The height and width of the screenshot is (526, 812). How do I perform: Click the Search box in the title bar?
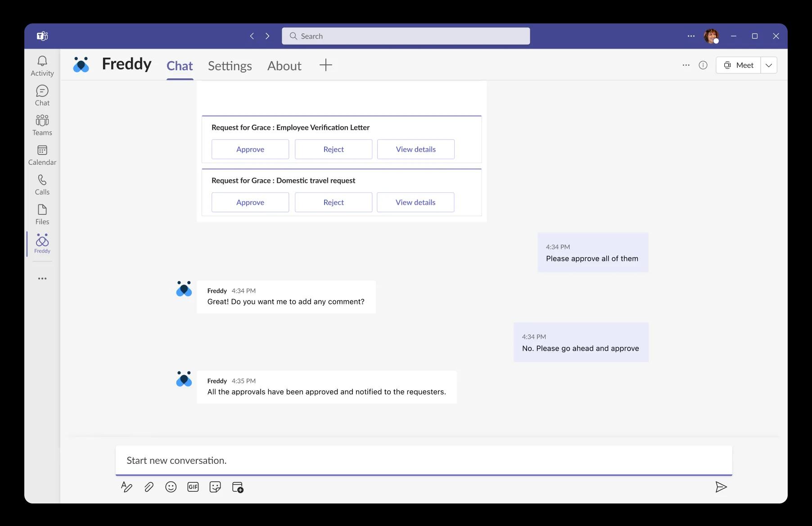(x=406, y=36)
